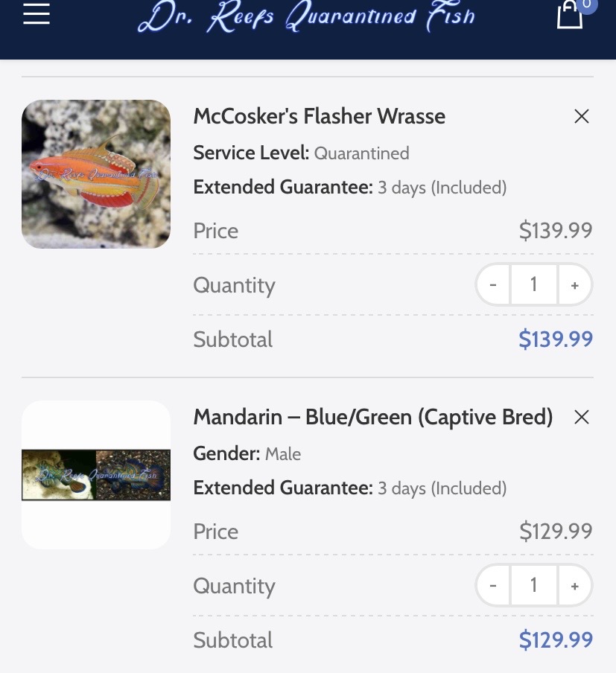Remove Mandarin Blue/Green from cart

(x=582, y=417)
